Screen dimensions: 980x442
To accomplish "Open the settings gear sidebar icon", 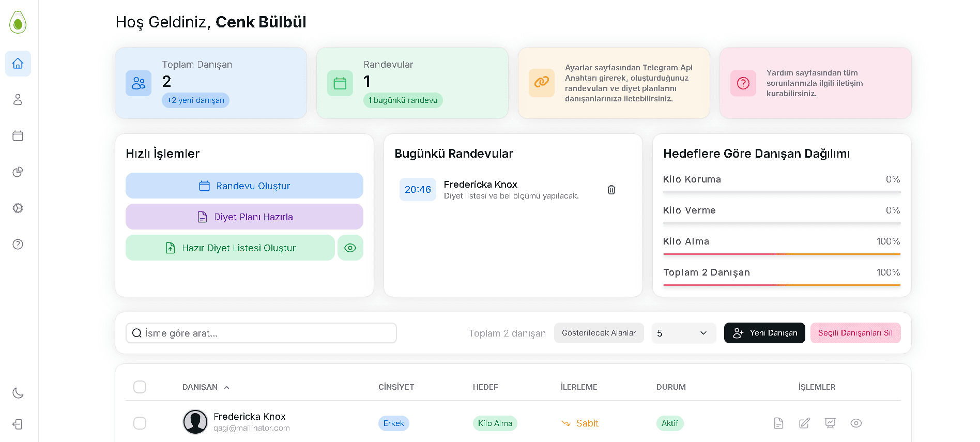I will click(x=18, y=208).
